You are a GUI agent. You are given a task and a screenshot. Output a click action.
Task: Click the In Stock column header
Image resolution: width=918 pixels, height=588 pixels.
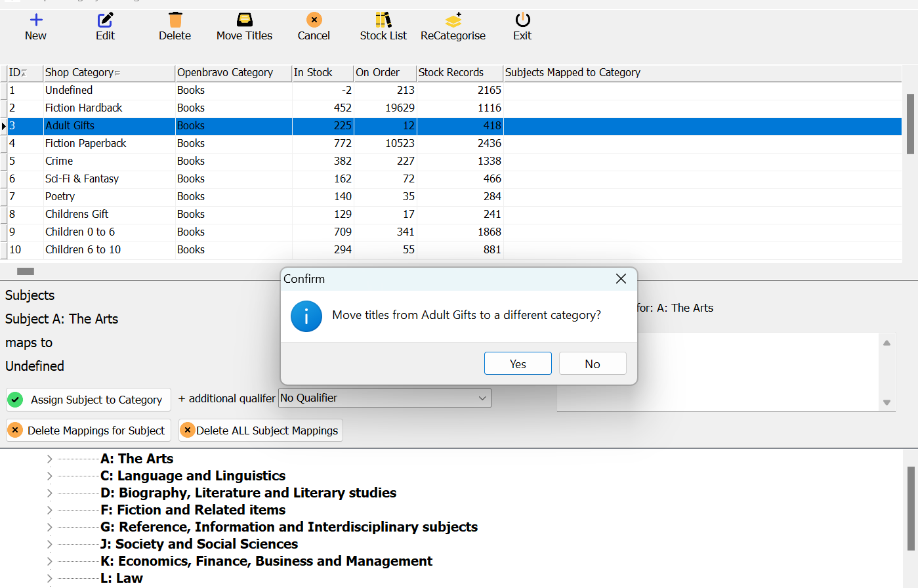click(x=323, y=73)
